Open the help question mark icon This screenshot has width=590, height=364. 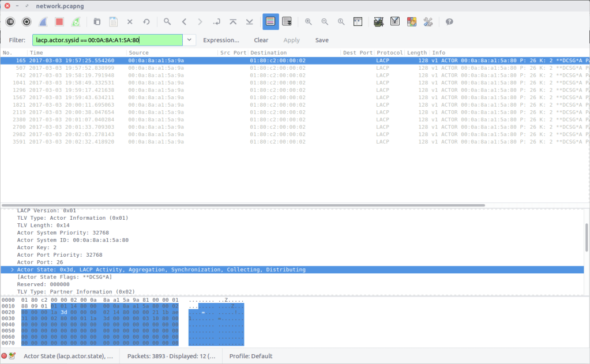pos(449,22)
